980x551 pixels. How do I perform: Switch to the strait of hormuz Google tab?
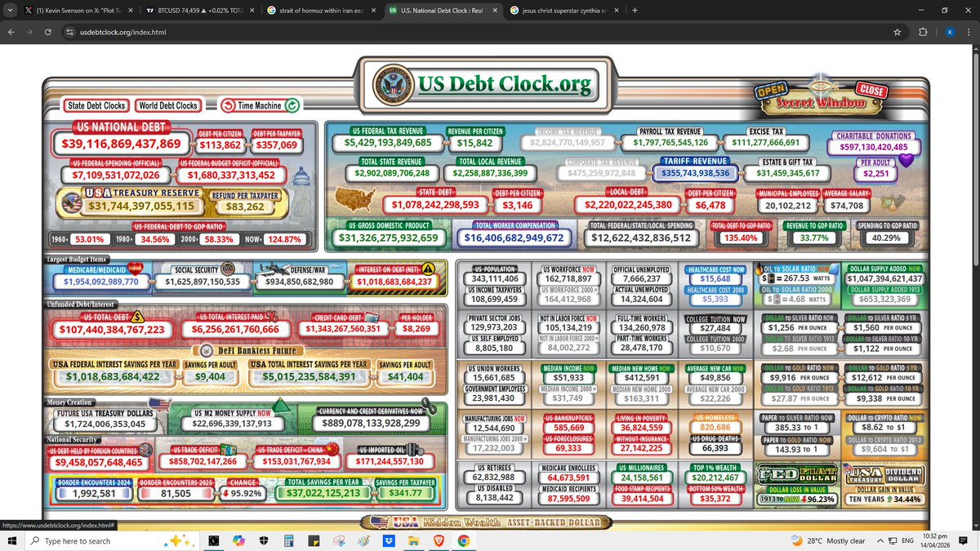[322, 10]
